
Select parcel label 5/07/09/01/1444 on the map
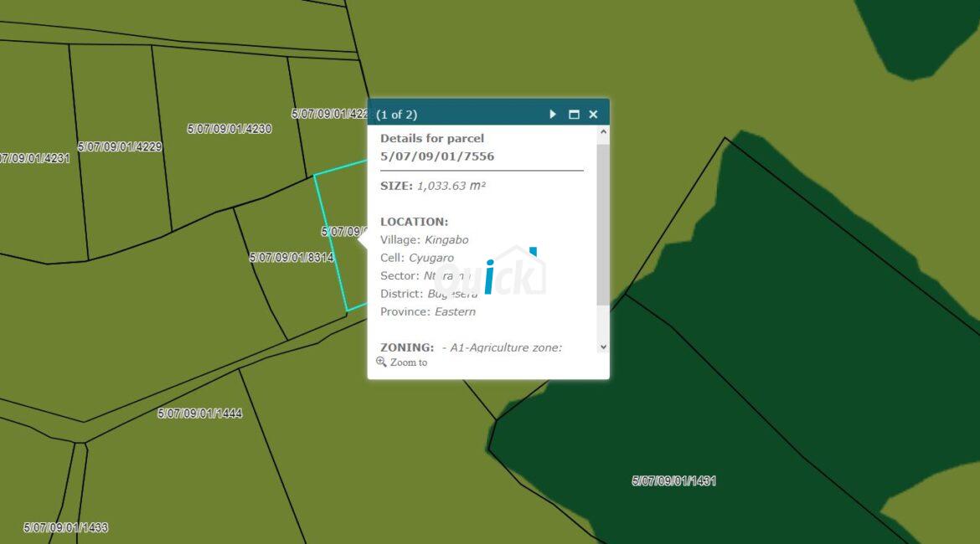200,413
